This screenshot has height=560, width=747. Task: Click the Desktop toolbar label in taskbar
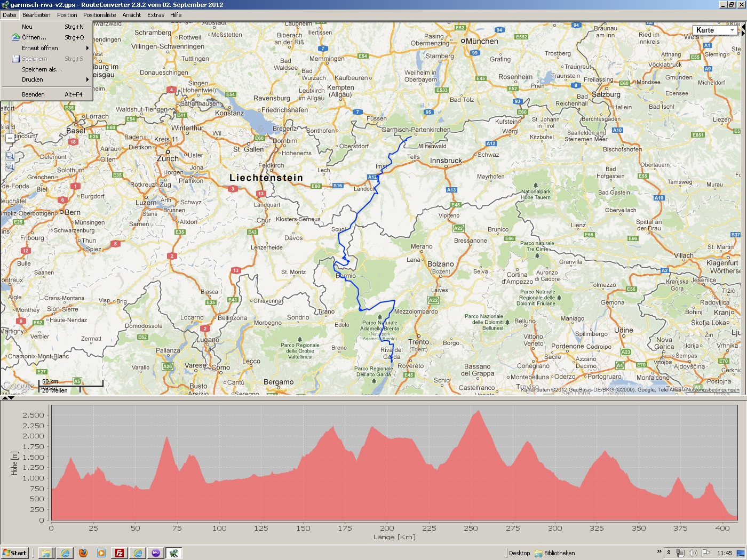tap(519, 553)
